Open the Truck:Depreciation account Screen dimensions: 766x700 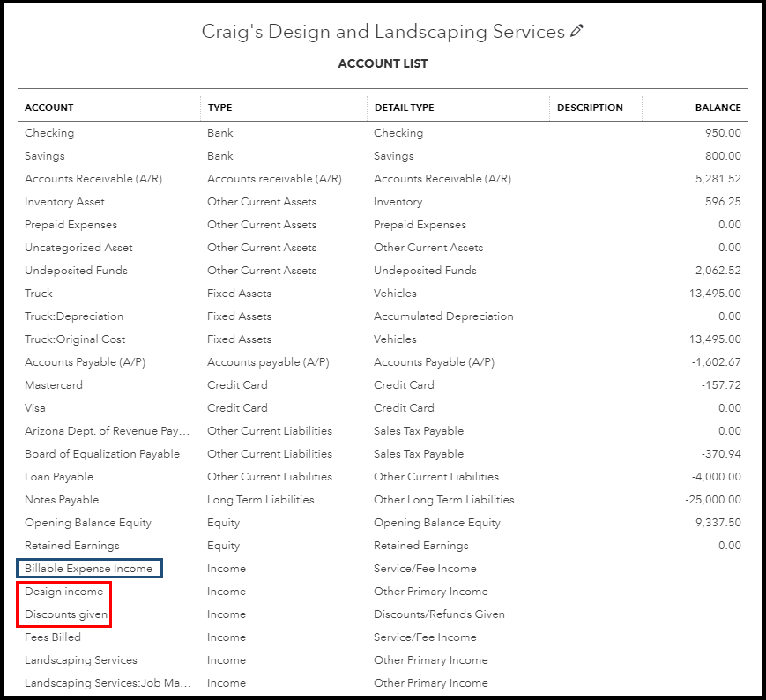(x=74, y=316)
